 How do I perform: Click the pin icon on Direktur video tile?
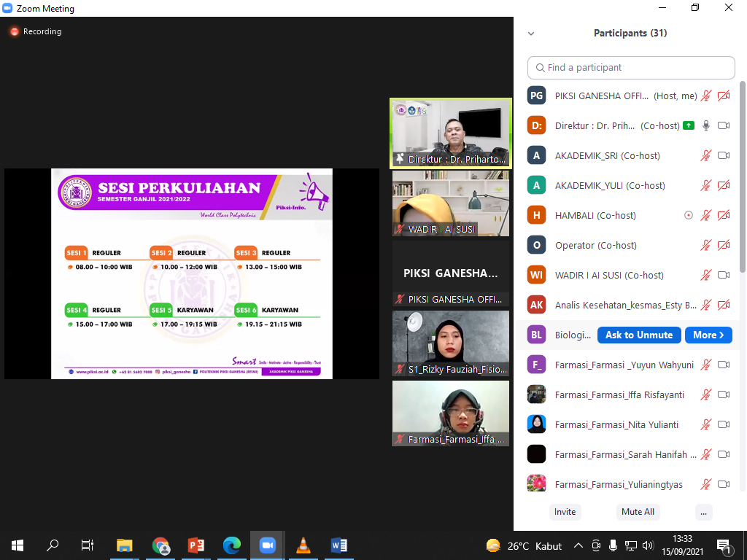point(400,159)
